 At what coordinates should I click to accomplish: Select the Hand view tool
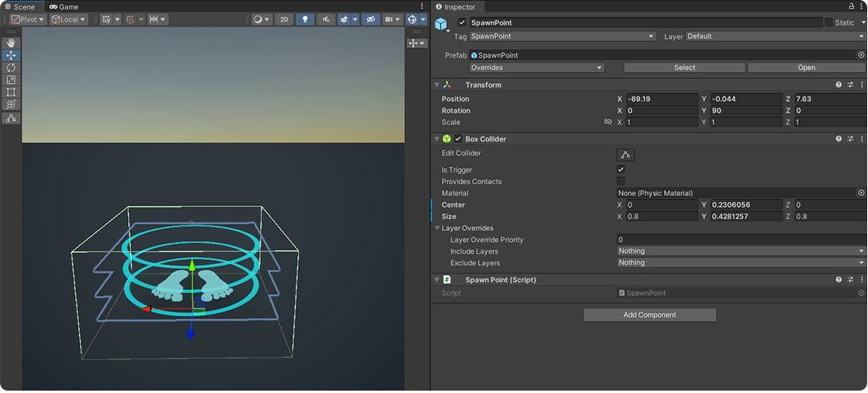pos(11,43)
